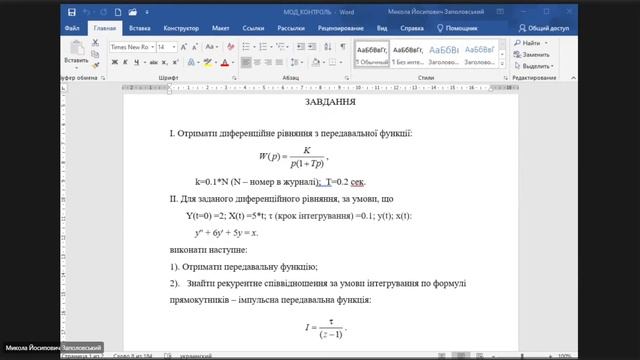
Task: Click the ЗАВДАННЯ heading text
Action: 330,102
